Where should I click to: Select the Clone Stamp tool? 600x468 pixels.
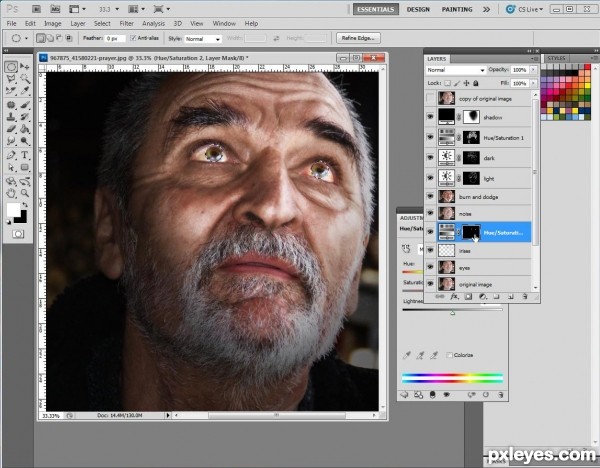[x=11, y=117]
